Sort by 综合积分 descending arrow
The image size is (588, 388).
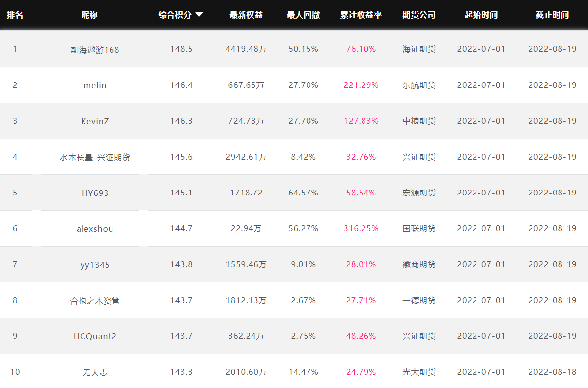tap(199, 14)
